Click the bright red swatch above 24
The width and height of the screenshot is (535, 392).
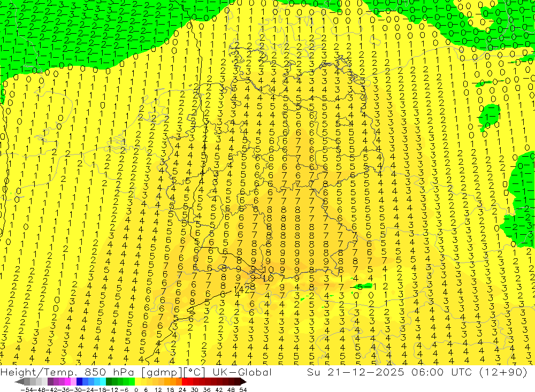[x=185, y=381]
